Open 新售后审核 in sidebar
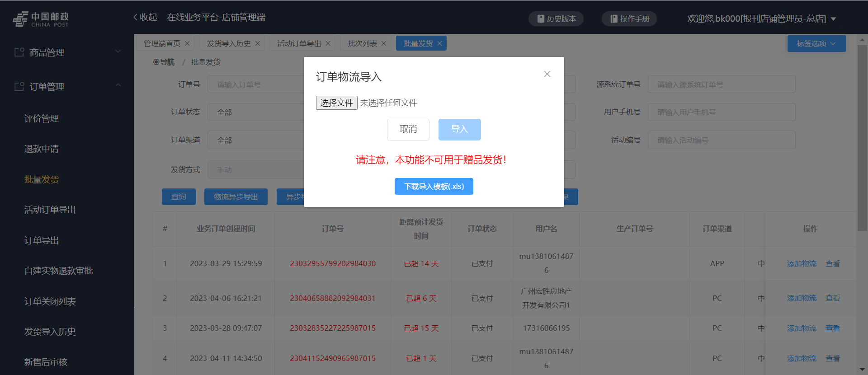Image resolution: width=868 pixels, height=375 pixels. pyautogui.click(x=46, y=362)
